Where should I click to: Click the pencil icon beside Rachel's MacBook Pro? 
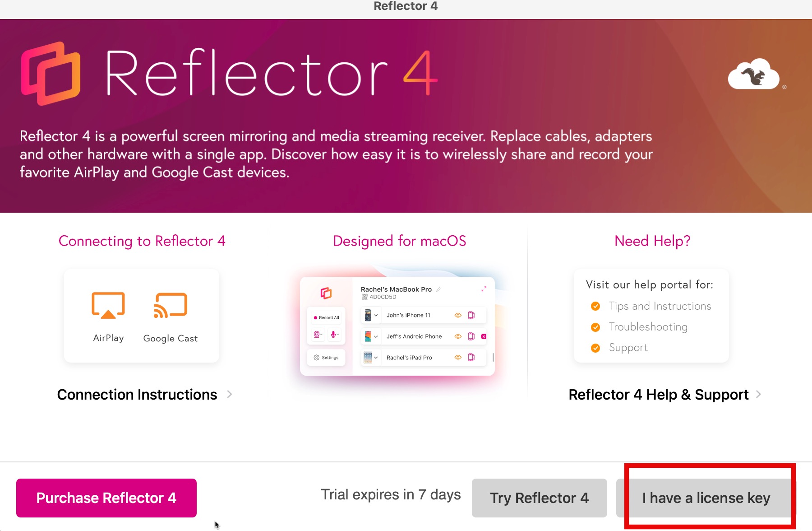pyautogui.click(x=438, y=289)
